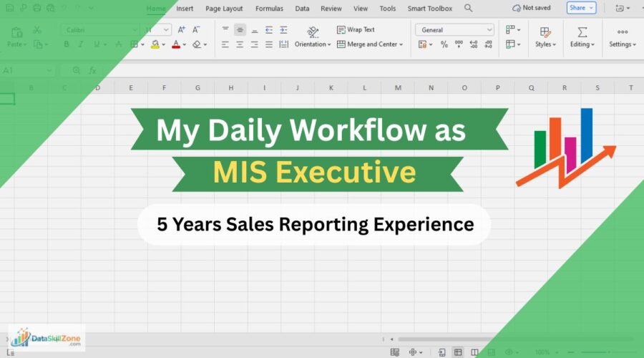The image size is (644, 358).
Task: Click the distributed alignment icon
Action: [283, 44]
